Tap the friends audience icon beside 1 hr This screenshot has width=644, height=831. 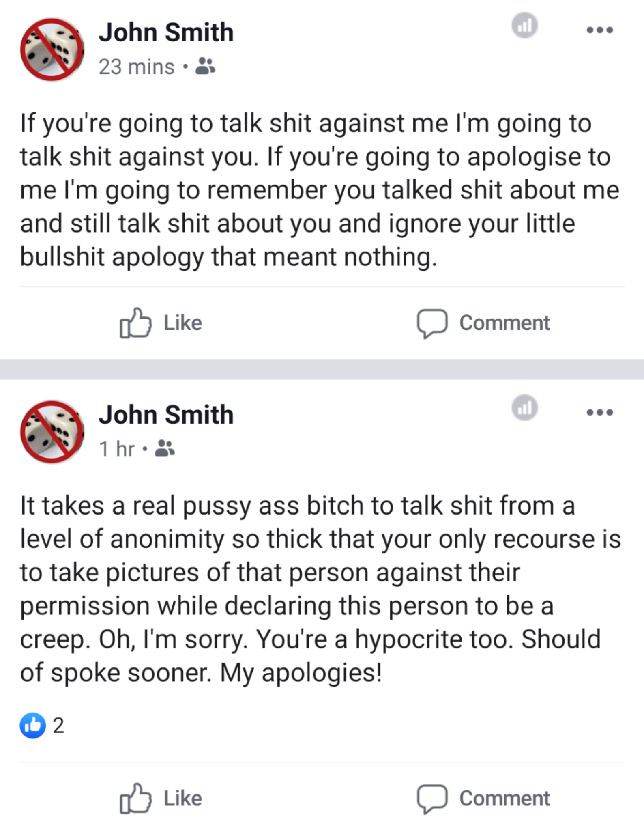point(165,449)
